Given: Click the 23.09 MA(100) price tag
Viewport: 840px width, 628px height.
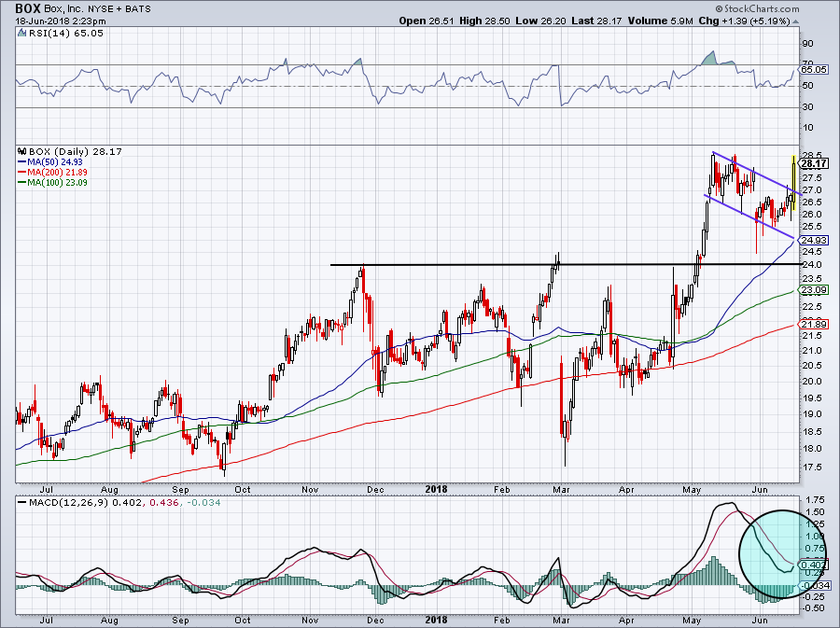Looking at the screenshot, I should pos(814,289).
